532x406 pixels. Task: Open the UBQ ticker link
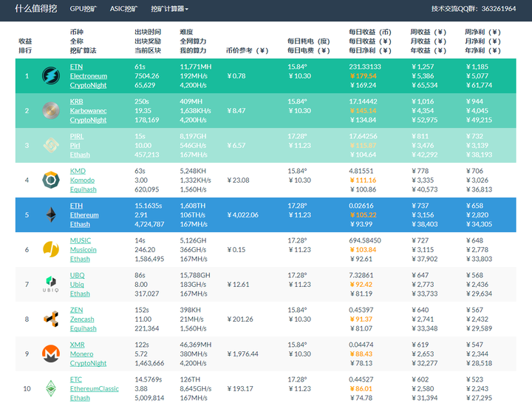[78, 275]
